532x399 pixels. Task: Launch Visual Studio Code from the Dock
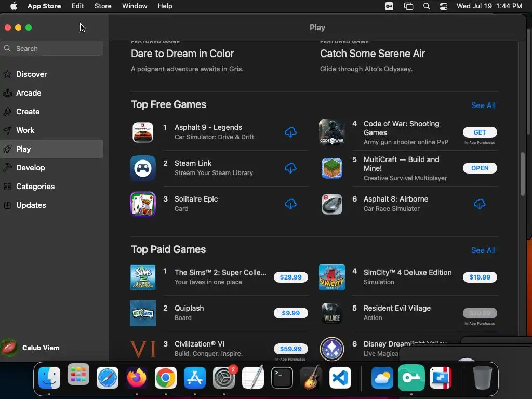340,378
